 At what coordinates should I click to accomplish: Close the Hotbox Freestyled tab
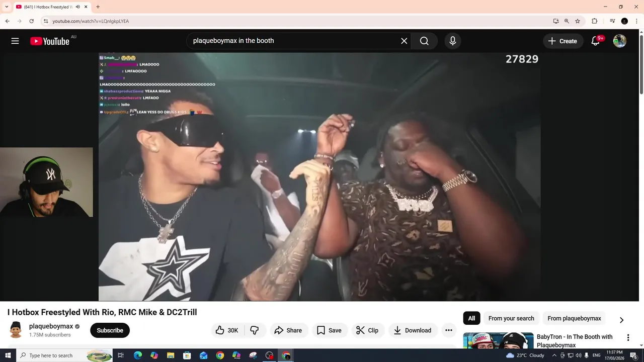(86, 7)
